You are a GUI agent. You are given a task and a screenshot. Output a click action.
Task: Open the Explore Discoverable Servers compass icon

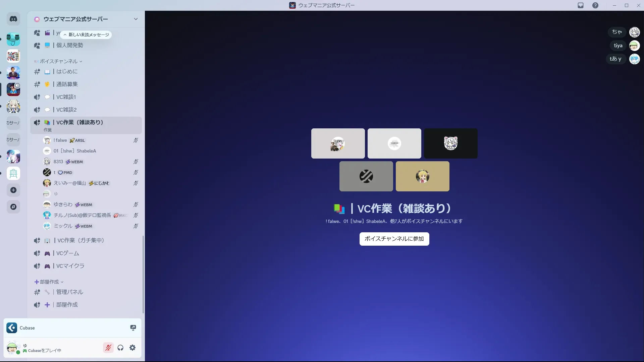13,207
